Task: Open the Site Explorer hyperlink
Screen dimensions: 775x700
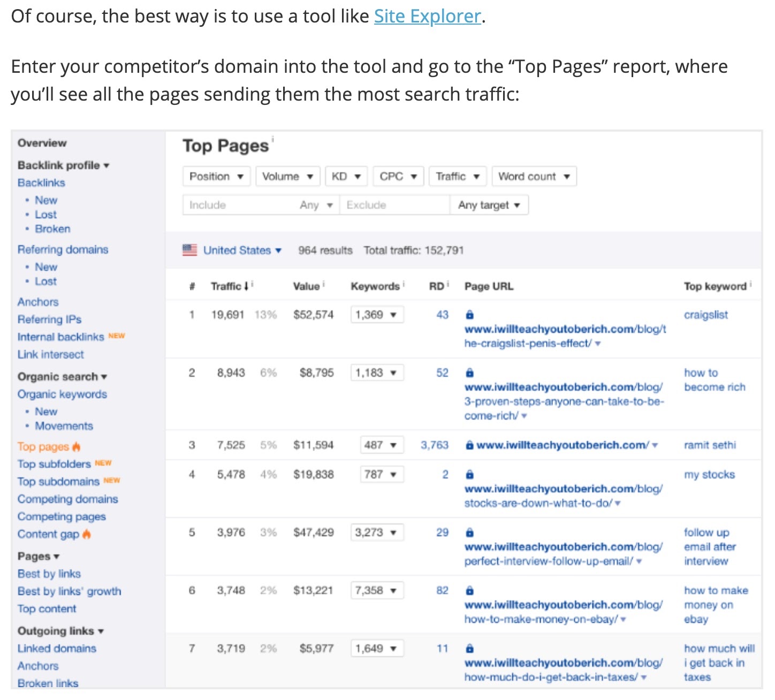Action: [427, 16]
